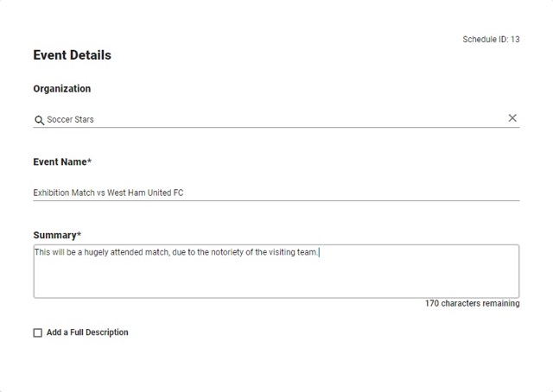Click the Summary field label
553x392 pixels.
tap(57, 235)
